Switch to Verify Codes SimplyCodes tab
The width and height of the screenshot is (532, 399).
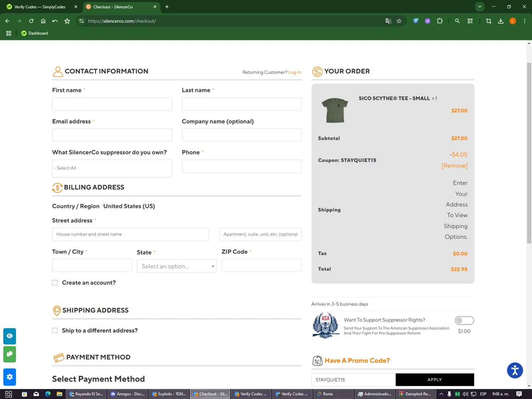tap(39, 7)
